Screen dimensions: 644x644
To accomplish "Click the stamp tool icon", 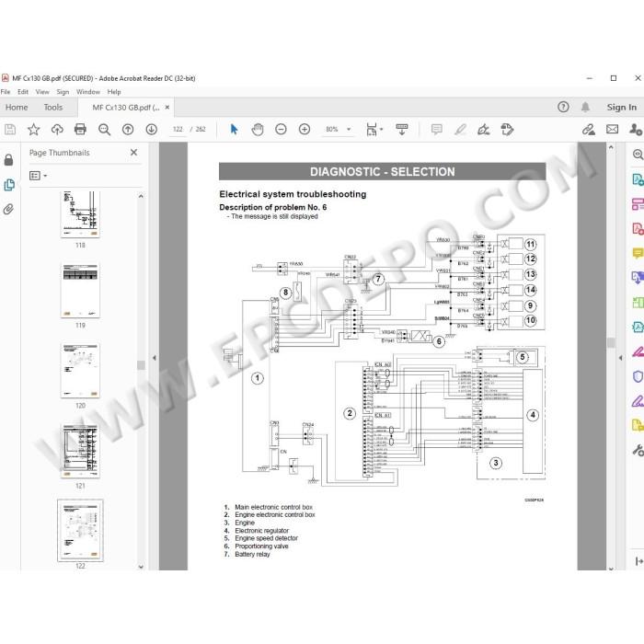I will coord(507,130).
